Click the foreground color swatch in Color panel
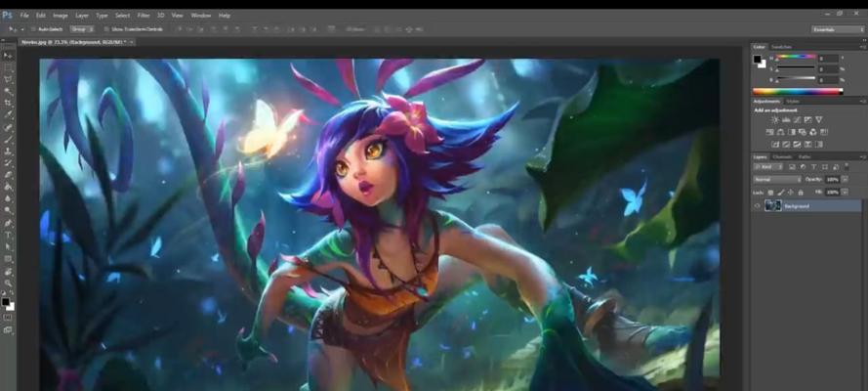 tap(757, 59)
